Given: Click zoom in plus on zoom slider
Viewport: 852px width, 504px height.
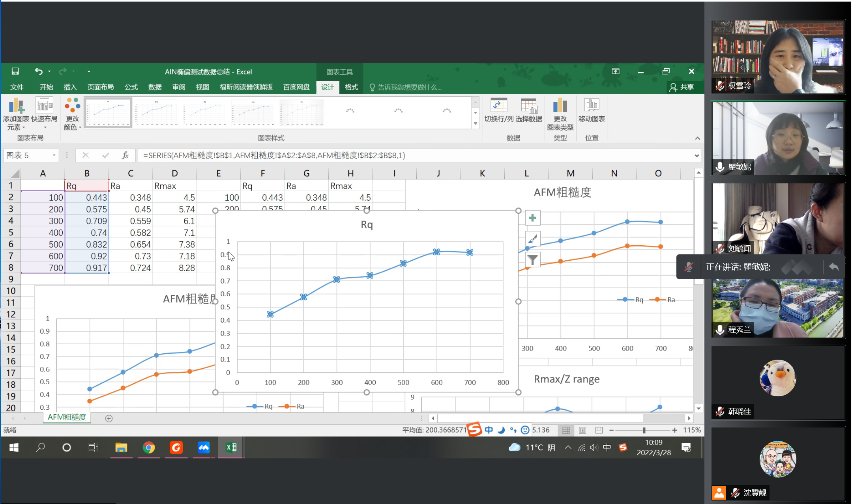Looking at the screenshot, I should click(675, 430).
